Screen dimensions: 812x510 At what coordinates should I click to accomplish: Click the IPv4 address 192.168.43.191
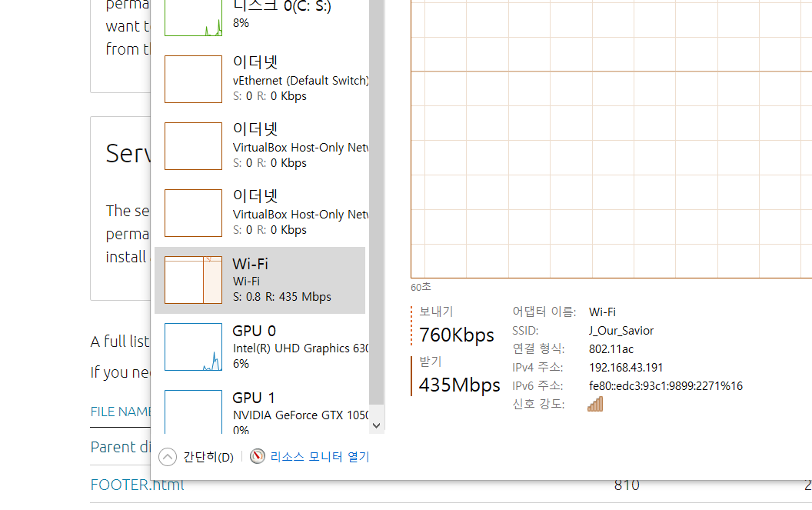626,367
